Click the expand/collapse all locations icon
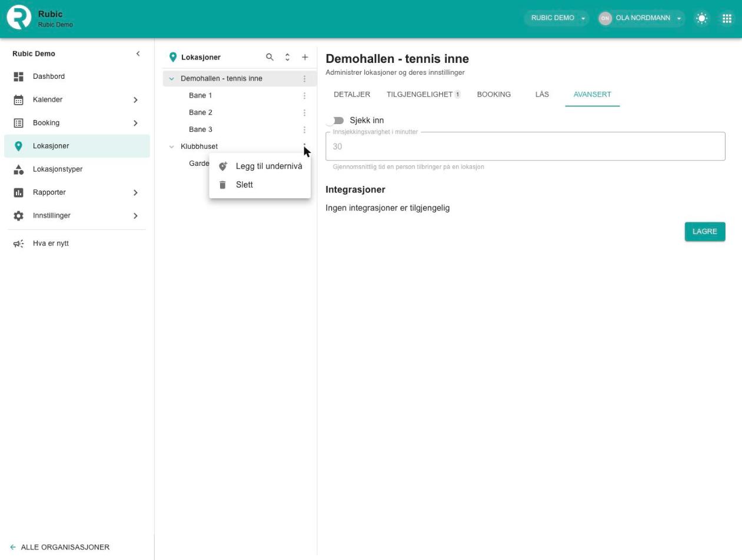This screenshot has height=560, width=742. point(287,57)
